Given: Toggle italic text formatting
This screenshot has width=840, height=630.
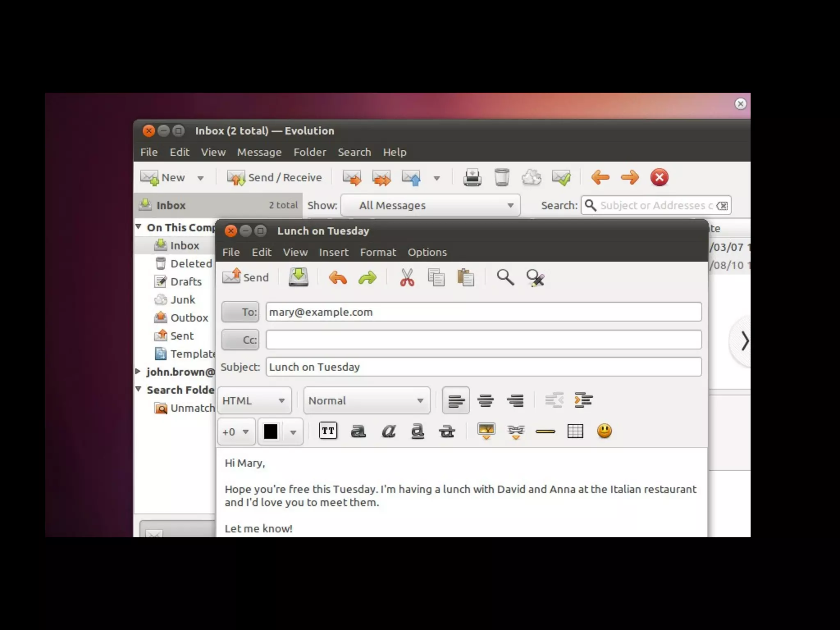Looking at the screenshot, I should (388, 431).
